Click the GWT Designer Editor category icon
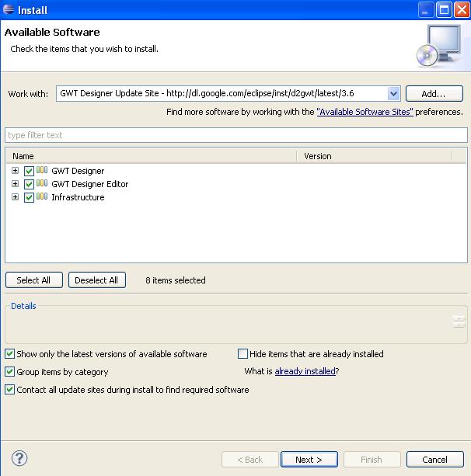471x476 pixels. (x=42, y=183)
